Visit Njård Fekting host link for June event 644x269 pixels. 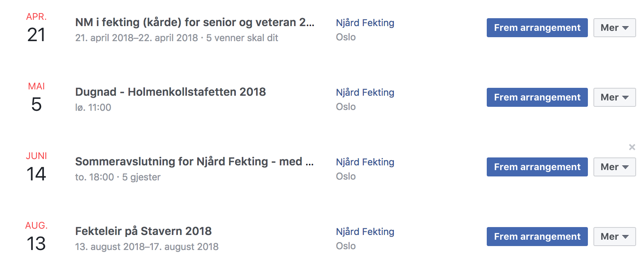point(365,162)
